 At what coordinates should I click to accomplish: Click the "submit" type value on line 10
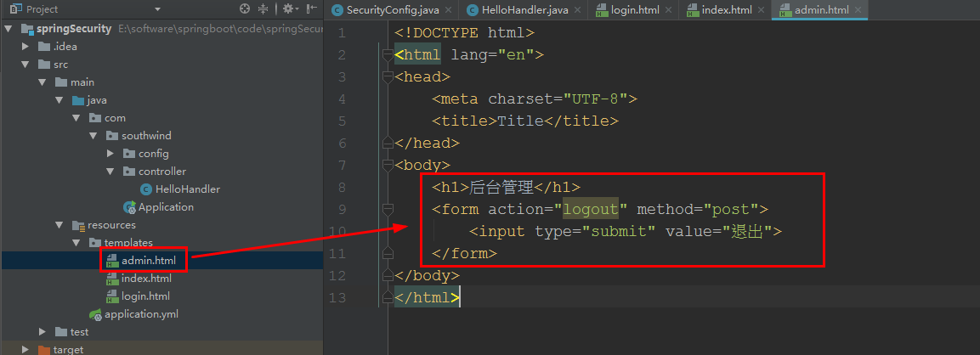(619, 231)
